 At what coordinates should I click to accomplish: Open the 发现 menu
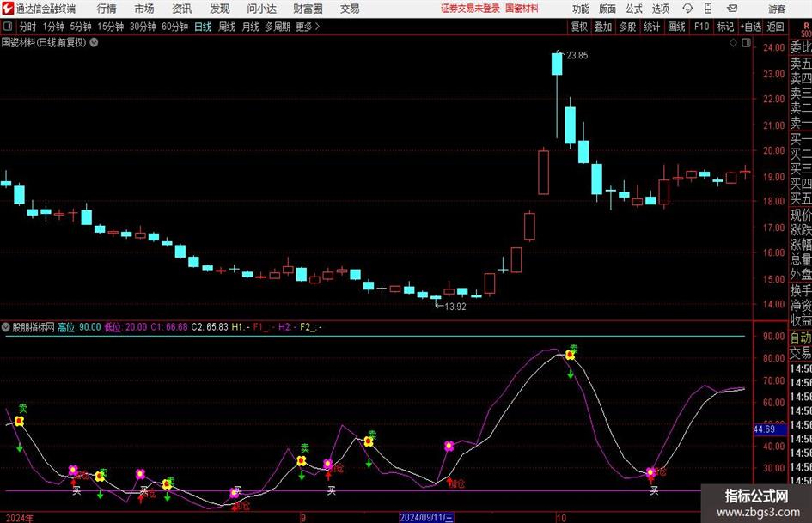coord(220,9)
